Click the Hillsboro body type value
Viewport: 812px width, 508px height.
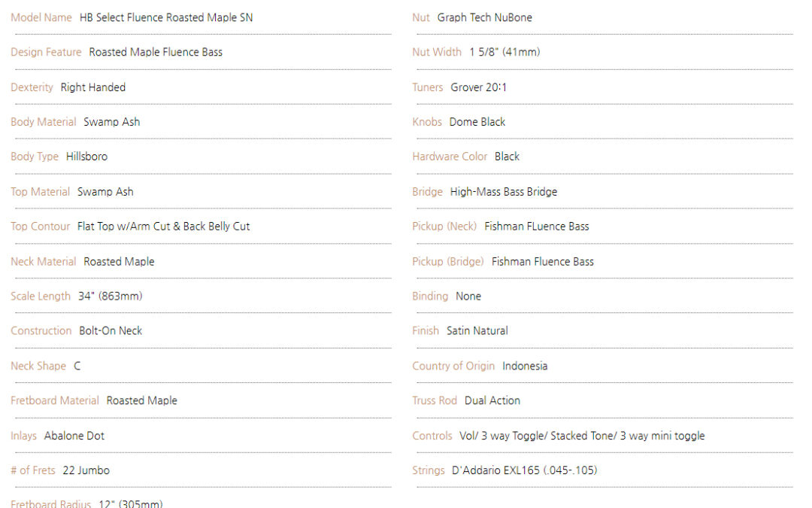(86, 157)
